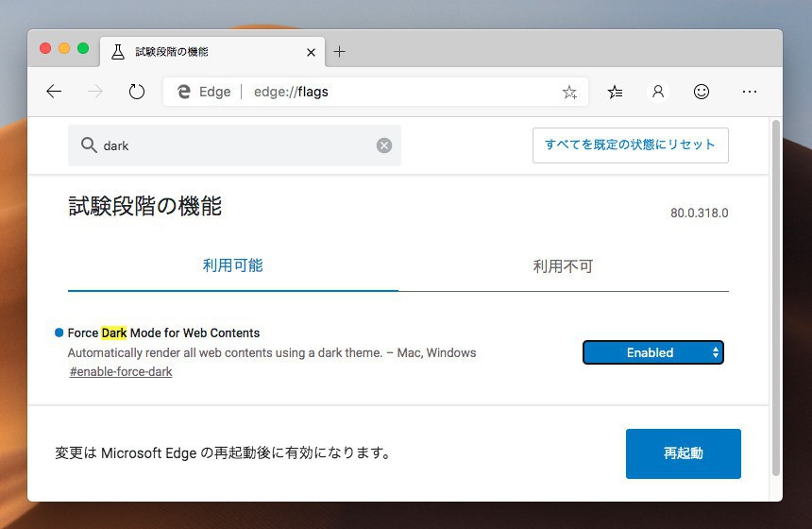812x529 pixels.
Task: Switch to the 利用不可 tab
Action: point(564,266)
